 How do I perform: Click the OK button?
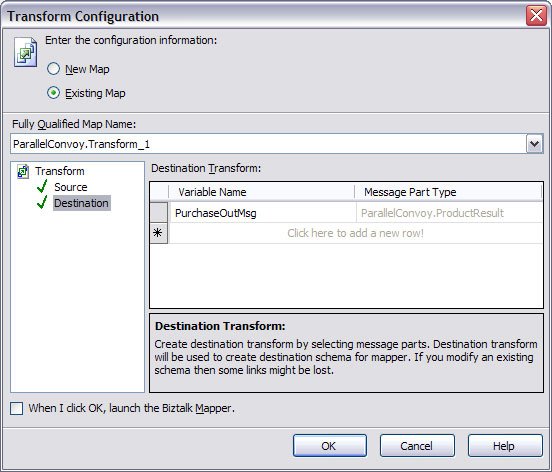point(330,446)
